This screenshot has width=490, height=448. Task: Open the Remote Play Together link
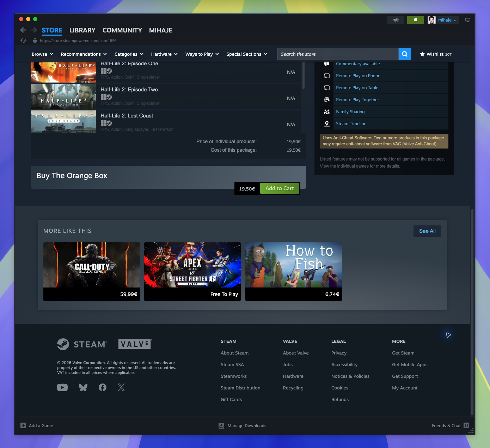[x=357, y=100]
